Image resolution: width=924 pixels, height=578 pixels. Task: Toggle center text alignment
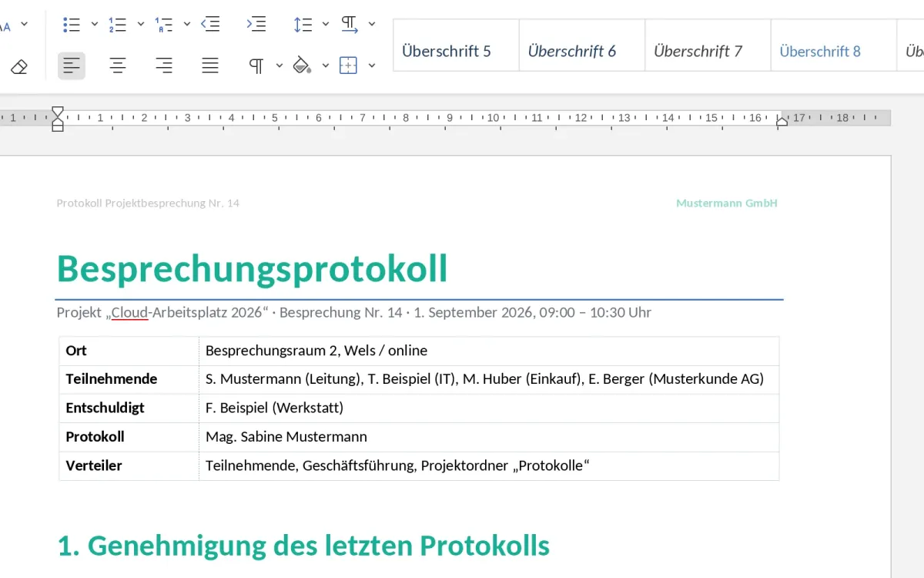pos(117,66)
